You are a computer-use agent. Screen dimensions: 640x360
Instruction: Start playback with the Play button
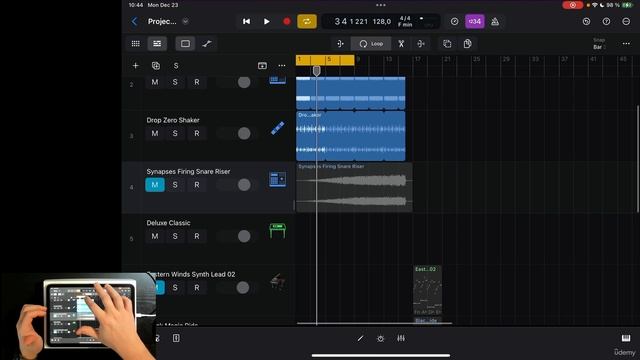267,21
